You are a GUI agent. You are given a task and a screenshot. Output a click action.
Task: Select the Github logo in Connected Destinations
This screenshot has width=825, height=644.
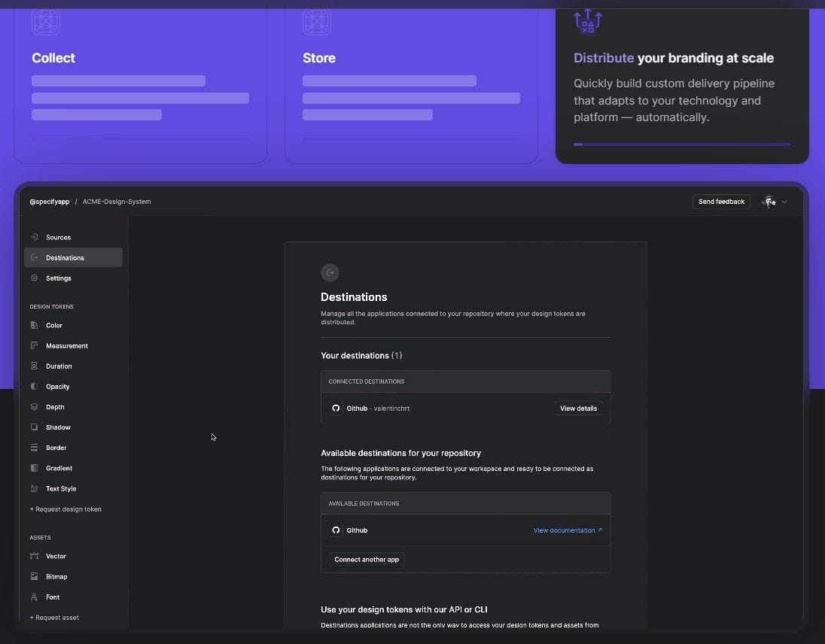[336, 408]
